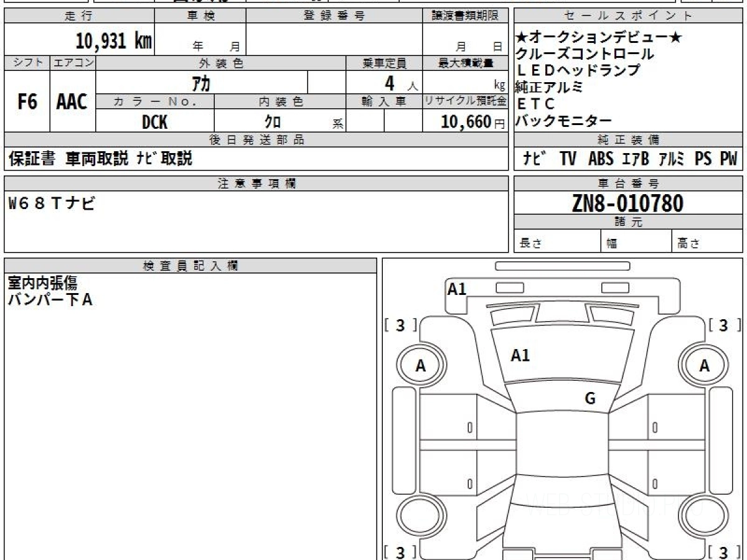The height and width of the screenshot is (560, 747).
Task: Click the 最大積載量 header
Action: 465,63
